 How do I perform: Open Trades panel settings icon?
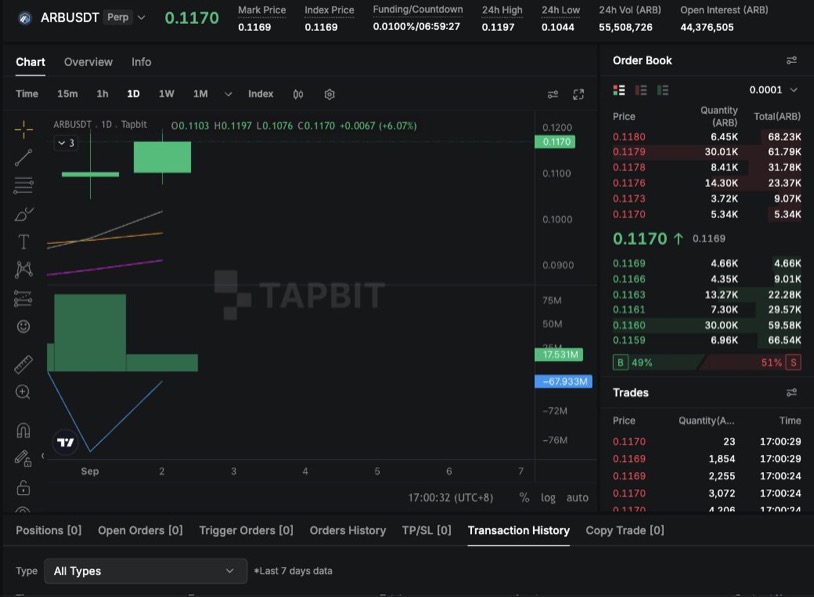[x=792, y=392]
